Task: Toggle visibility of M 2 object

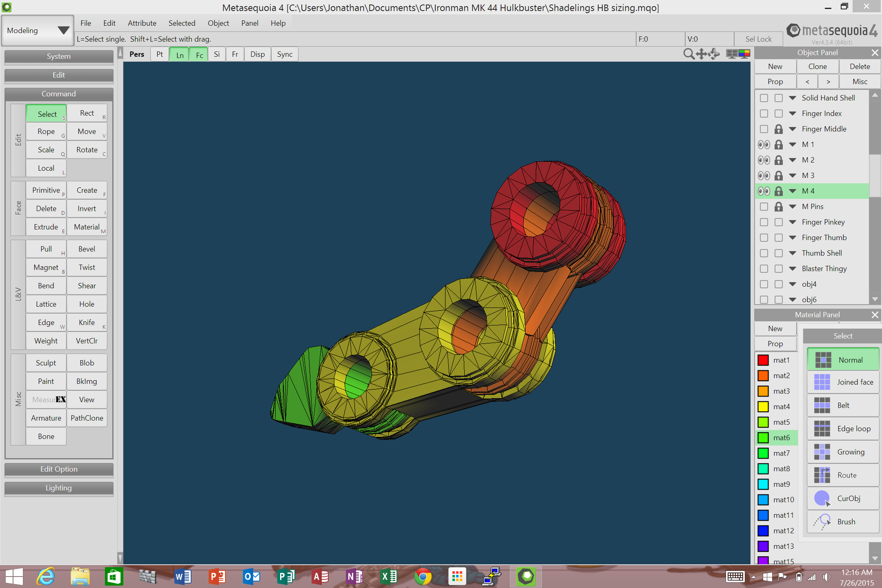Action: [764, 160]
